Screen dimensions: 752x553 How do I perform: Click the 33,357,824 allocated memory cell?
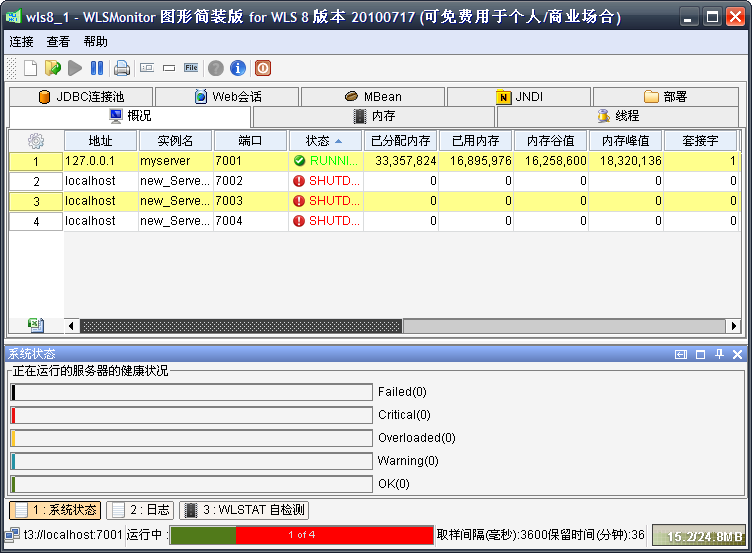point(401,161)
